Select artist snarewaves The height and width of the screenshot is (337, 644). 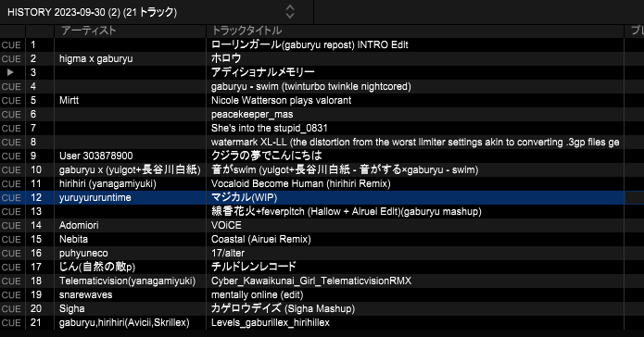click(85, 294)
